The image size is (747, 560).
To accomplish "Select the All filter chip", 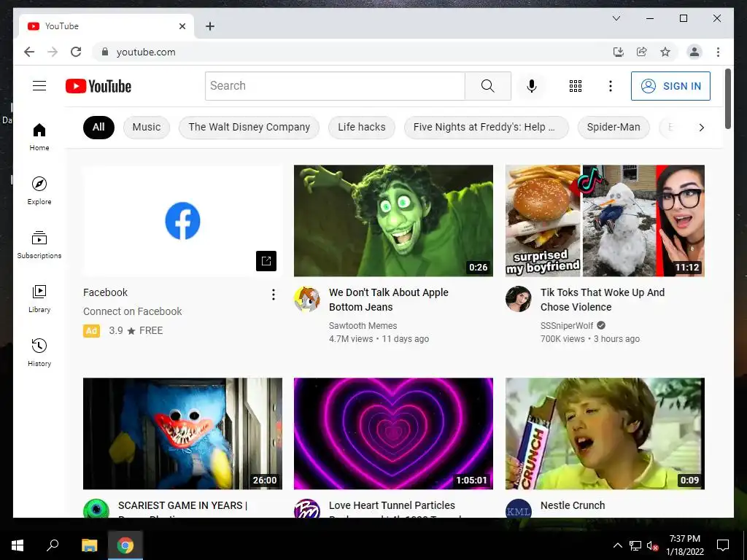I will click(x=98, y=127).
